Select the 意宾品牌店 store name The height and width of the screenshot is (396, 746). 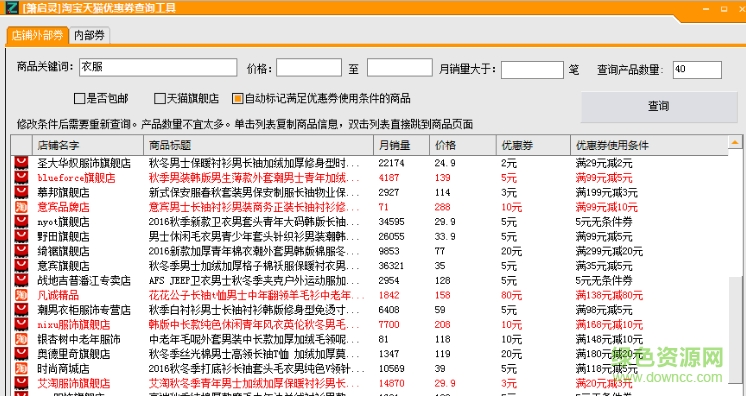tap(63, 208)
